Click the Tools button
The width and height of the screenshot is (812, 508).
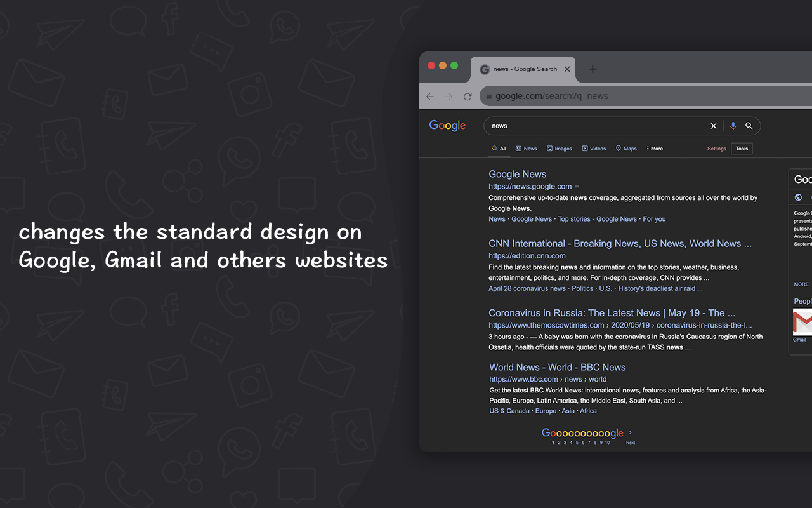coord(742,149)
